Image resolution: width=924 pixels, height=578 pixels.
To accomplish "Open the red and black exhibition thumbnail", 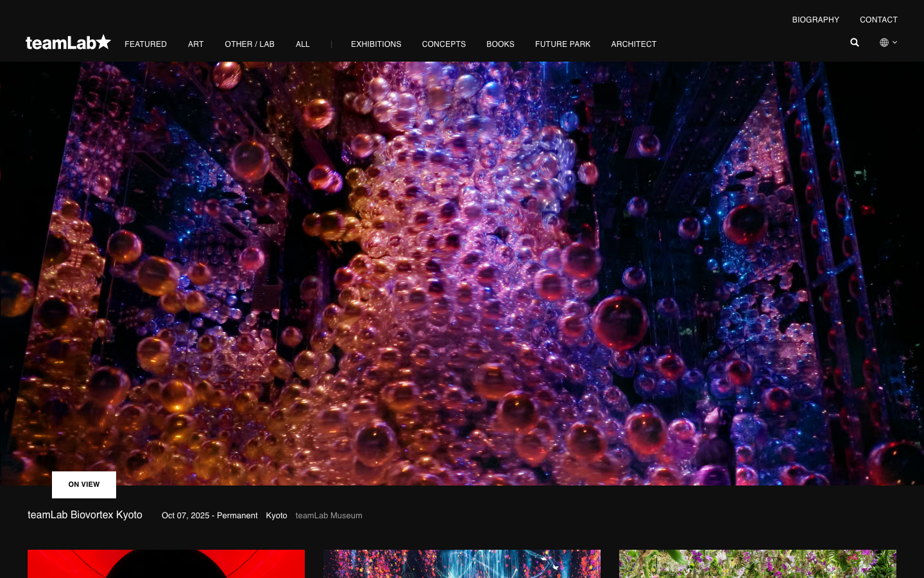I will point(166,564).
